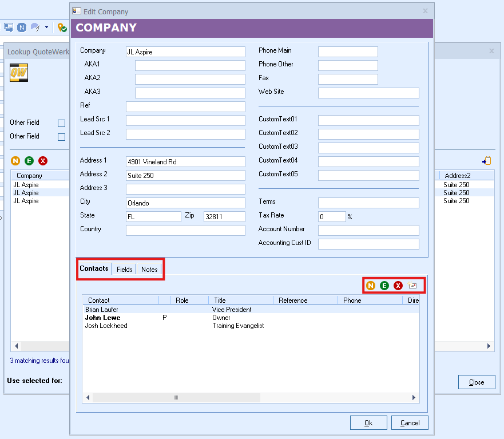Click the contacts list horizontal scrollbar thumb
Image resolution: width=504 pixels, height=439 pixels.
pos(176,398)
